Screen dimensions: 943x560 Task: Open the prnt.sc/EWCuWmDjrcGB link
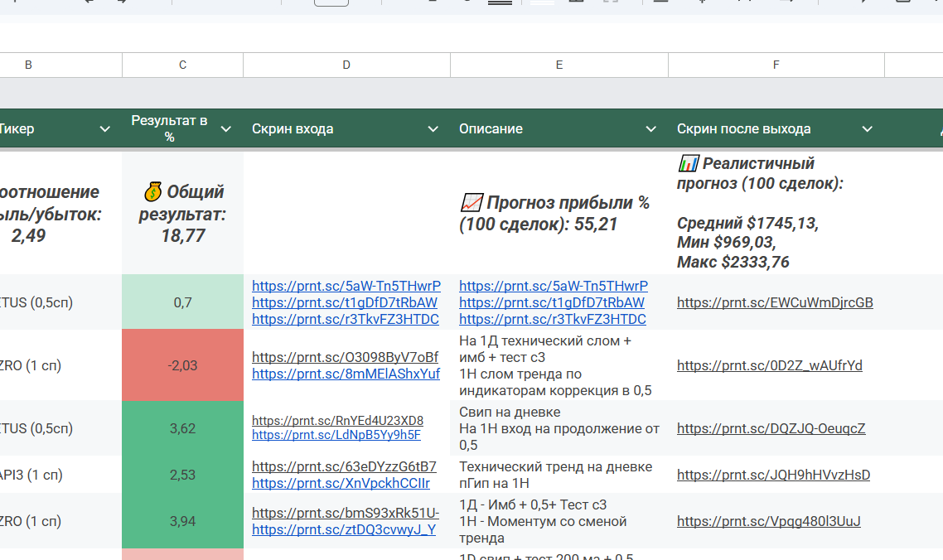[x=775, y=302]
